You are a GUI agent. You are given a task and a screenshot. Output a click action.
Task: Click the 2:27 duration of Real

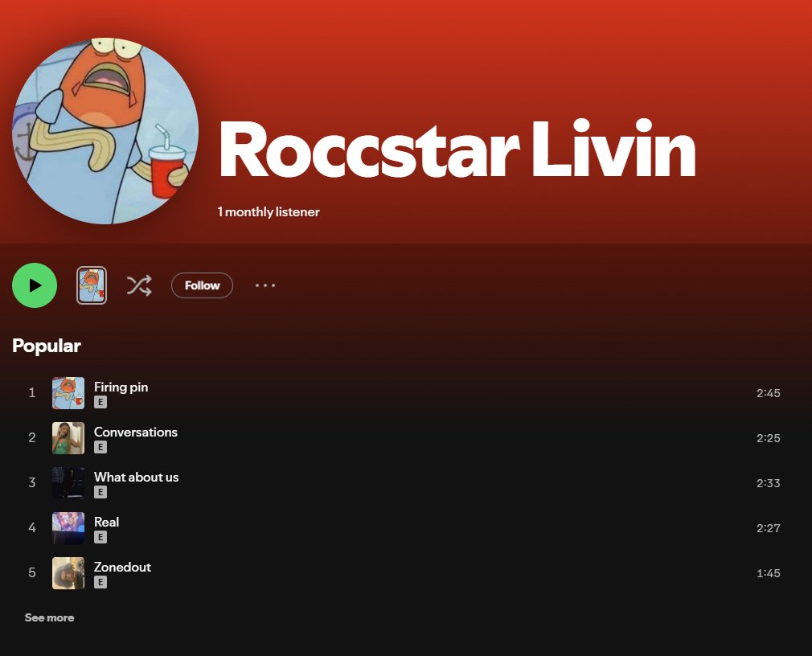point(768,528)
